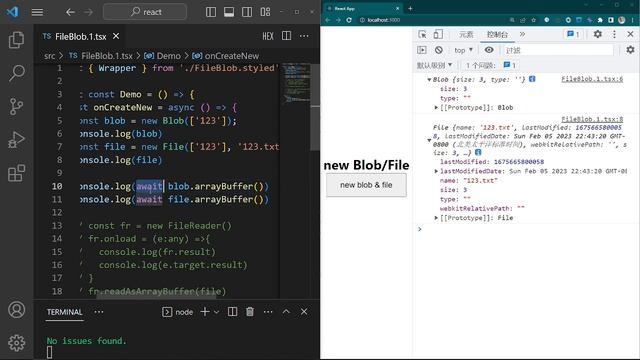Switch to the 控制台 DevTools tab
The image size is (640, 360).
[497, 35]
